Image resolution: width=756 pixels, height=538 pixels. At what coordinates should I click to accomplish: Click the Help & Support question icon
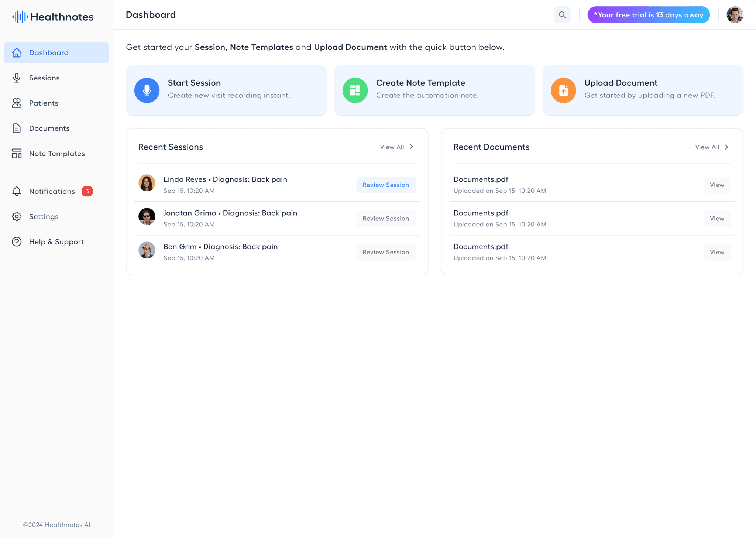17,242
